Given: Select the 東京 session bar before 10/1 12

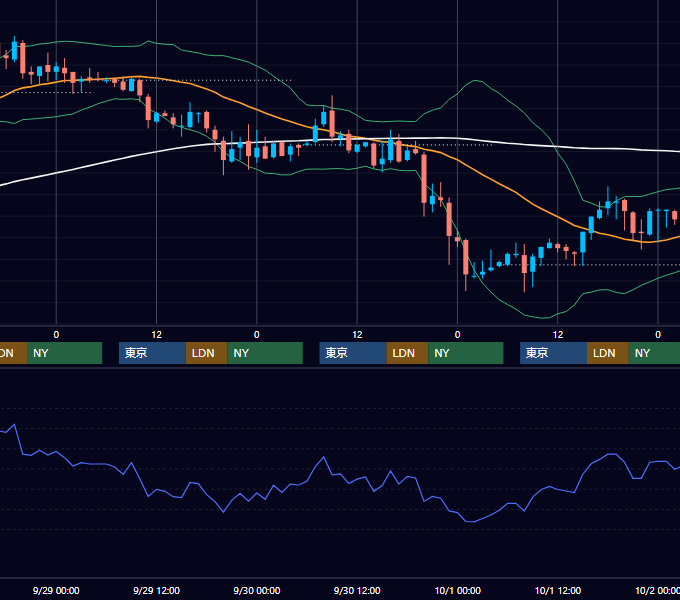Looking at the screenshot, I should coord(553,353).
